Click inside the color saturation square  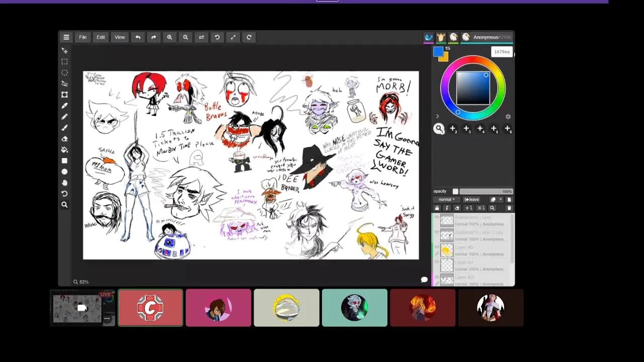473,88
